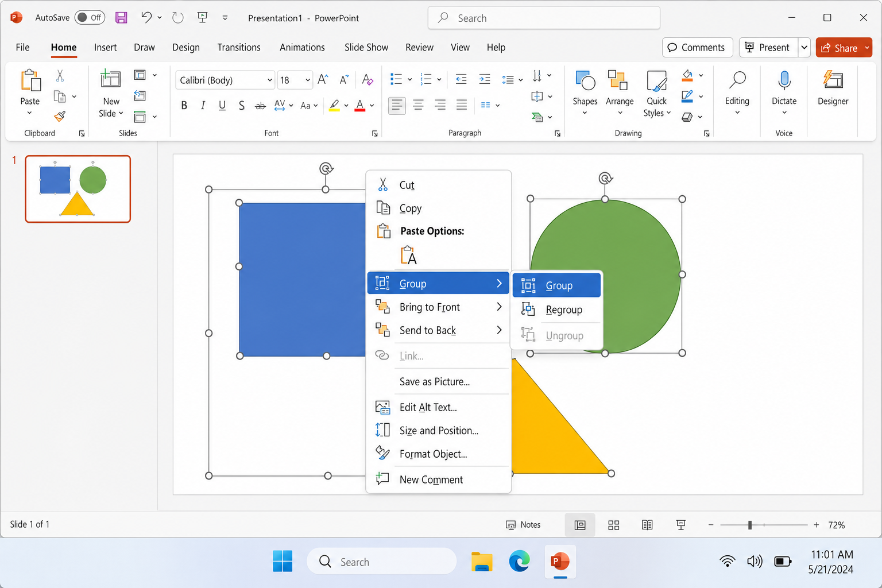The image size is (882, 588).
Task: Open the Designer pane
Action: tap(833, 88)
